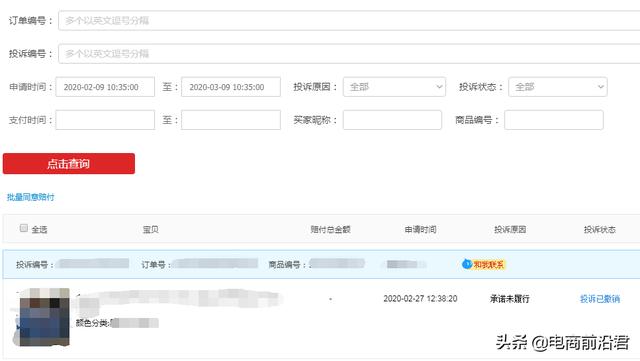Click the 批量同意赔付 link
The image size is (640, 361).
click(x=31, y=197)
